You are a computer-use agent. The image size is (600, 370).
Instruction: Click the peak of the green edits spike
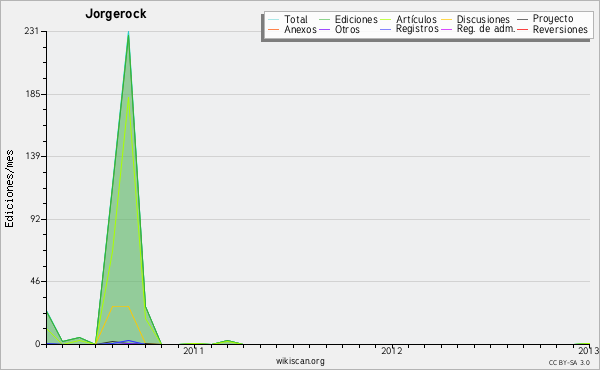pyautogui.click(x=129, y=34)
